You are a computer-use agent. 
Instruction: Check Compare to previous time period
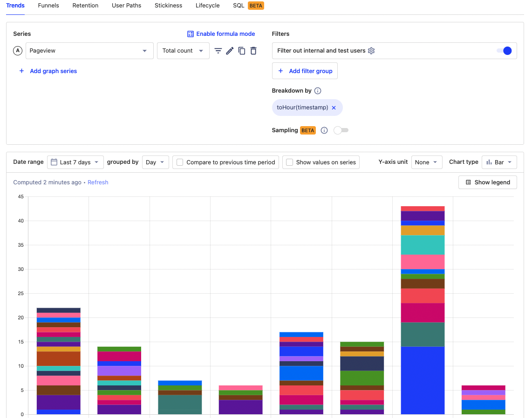pos(180,162)
